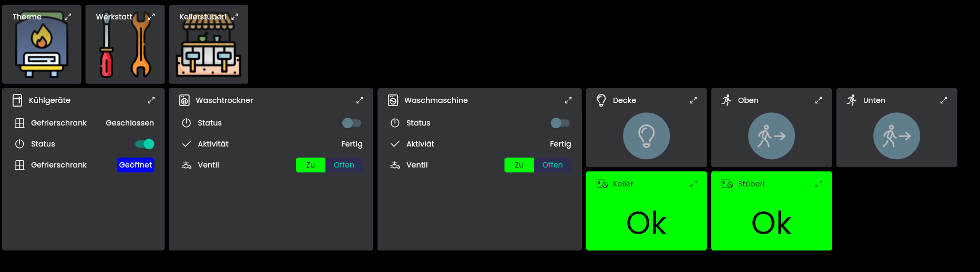Click the Stüberl status card icon
This screenshot has width=980, height=272.
click(727, 184)
